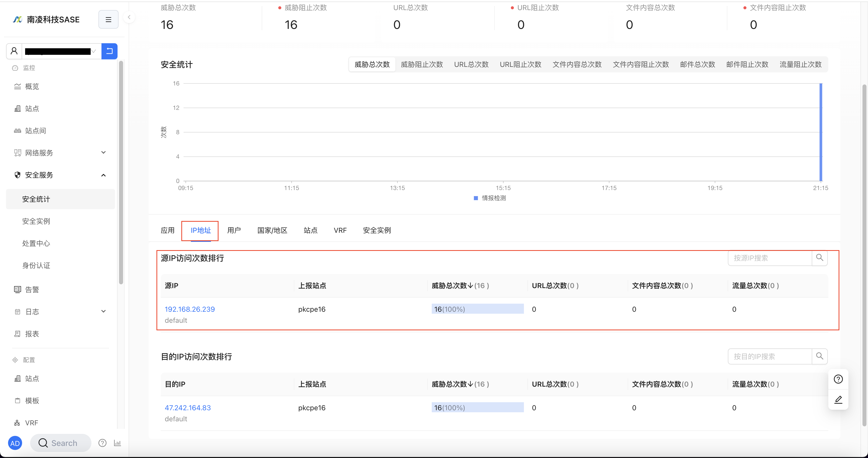868x458 pixels.
Task: Click the bar chart icon in the sidebar footer
Action: 117,443
